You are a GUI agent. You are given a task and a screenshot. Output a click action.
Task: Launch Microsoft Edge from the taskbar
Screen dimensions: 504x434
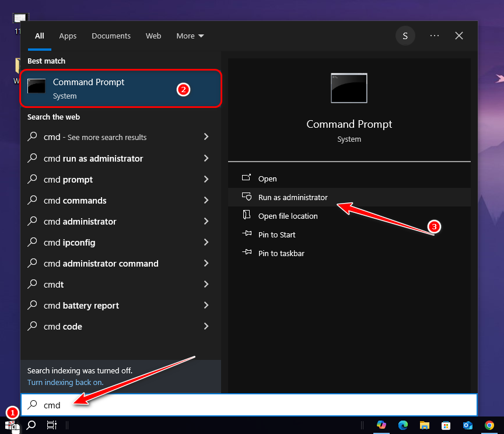(x=403, y=425)
